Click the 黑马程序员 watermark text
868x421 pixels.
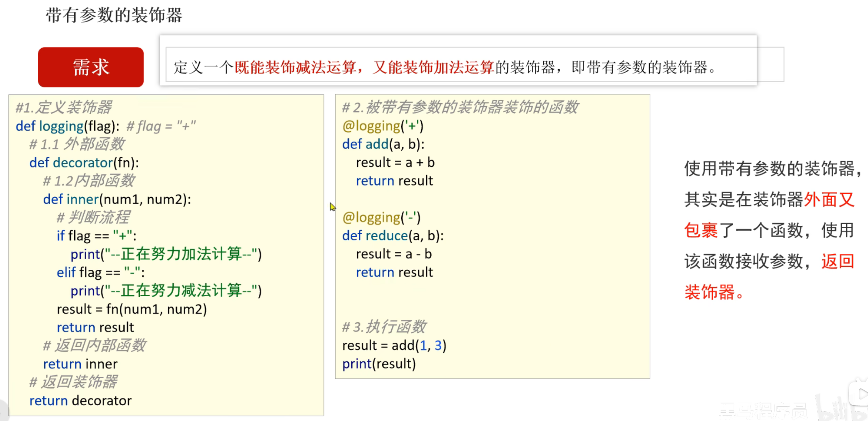tap(763, 411)
